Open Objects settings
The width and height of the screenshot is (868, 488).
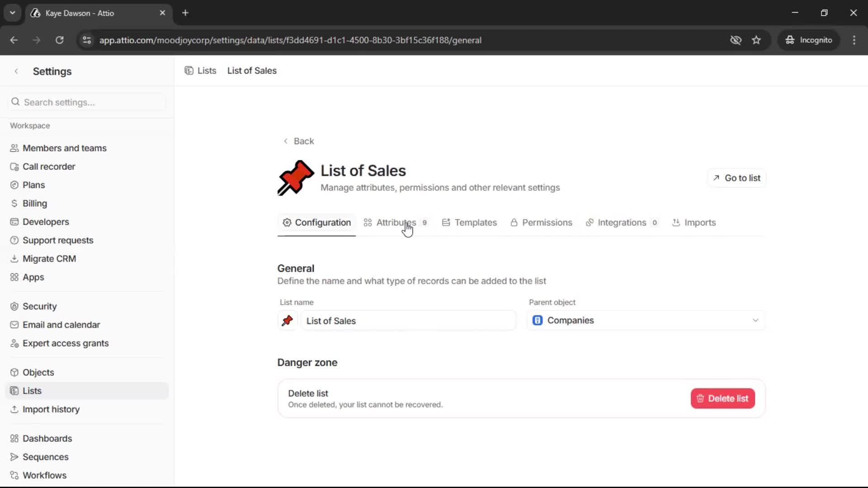pos(38,372)
